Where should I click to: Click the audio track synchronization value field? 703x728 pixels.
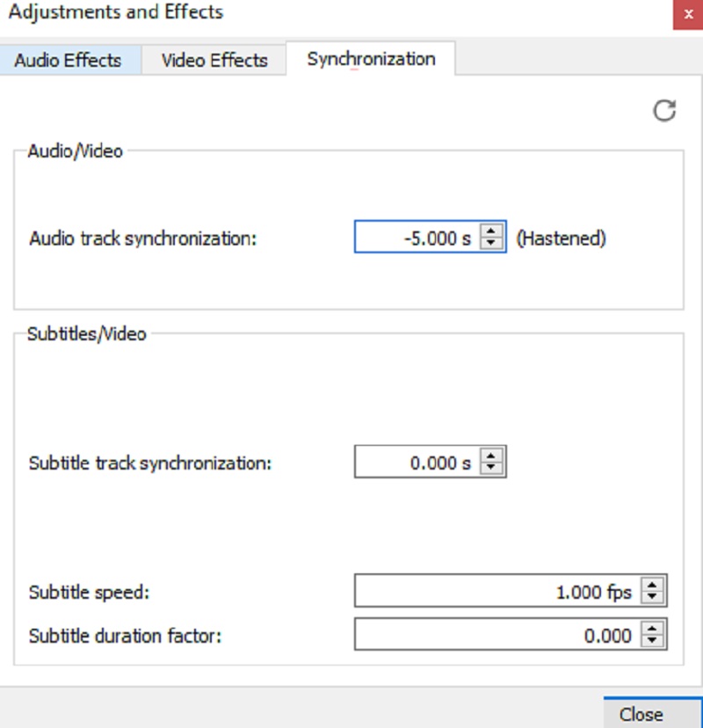(x=417, y=237)
